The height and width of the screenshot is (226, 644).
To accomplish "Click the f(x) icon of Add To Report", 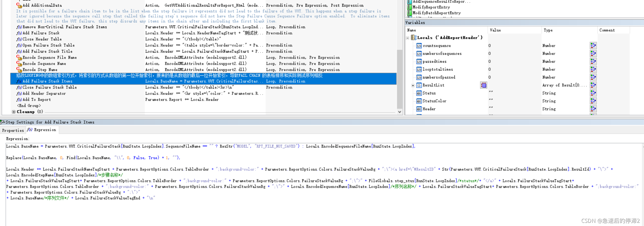I will tap(19, 99).
